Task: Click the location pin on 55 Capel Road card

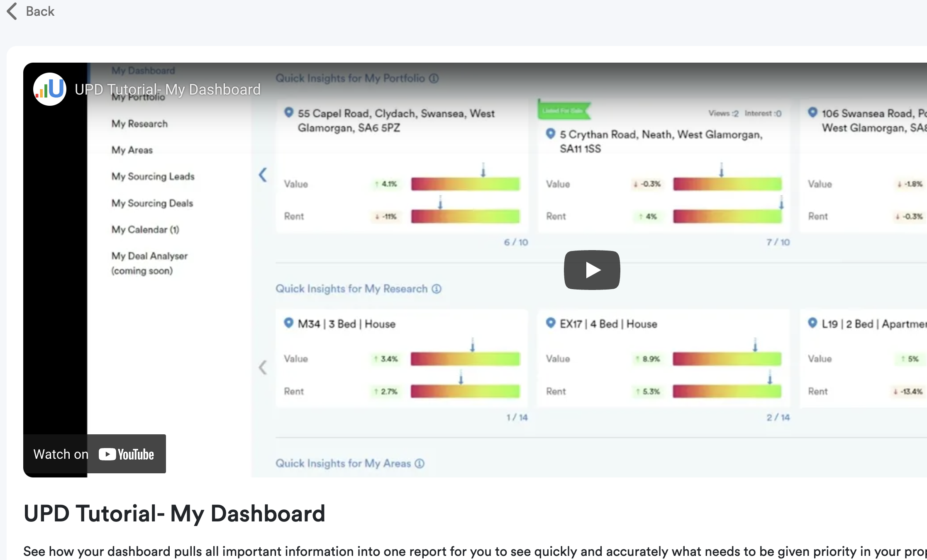Action: point(288,112)
